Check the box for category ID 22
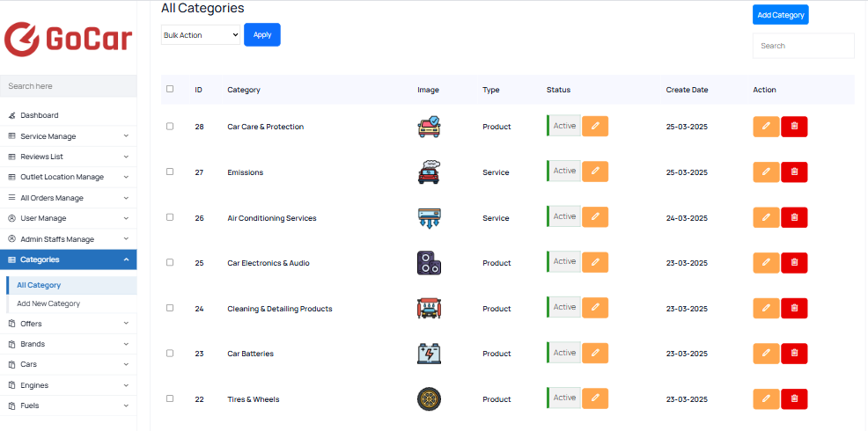This screenshot has height=431, width=868. click(x=170, y=398)
